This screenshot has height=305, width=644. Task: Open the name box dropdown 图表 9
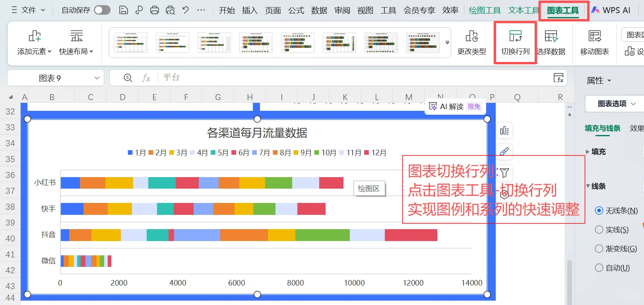click(x=97, y=78)
